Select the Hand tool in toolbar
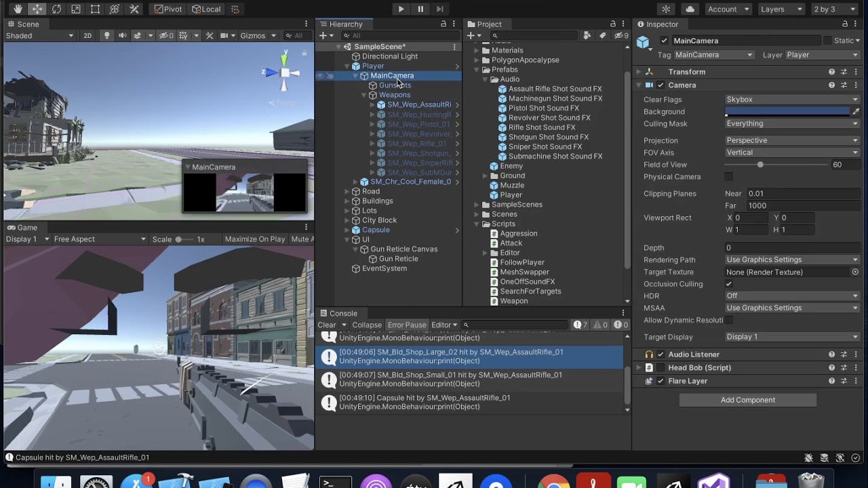 pos(18,9)
